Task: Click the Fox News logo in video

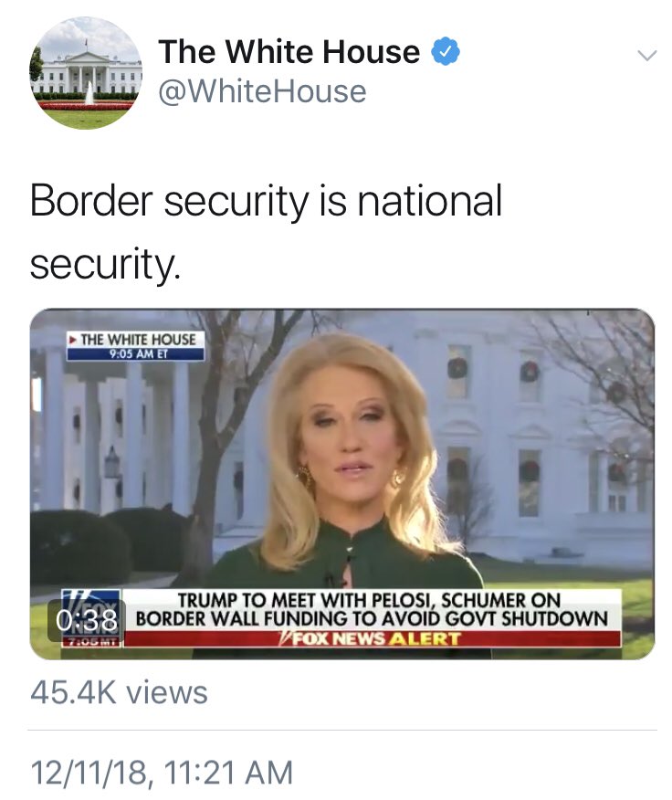Action: [x=91, y=612]
